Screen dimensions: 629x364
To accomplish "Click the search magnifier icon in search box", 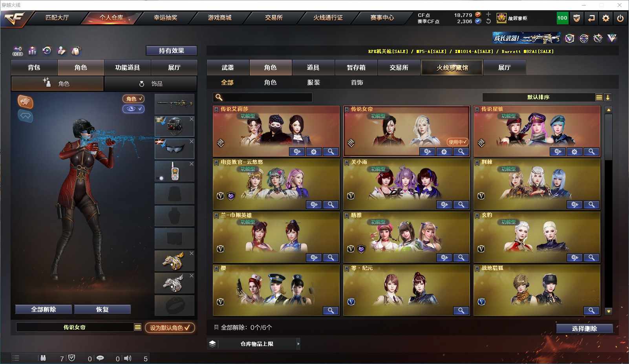I will click(219, 97).
